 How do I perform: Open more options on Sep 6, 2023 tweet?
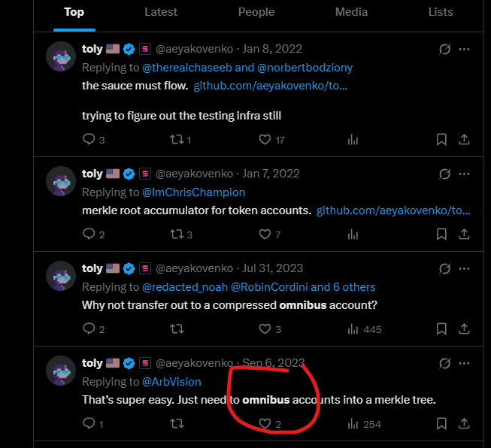click(x=464, y=363)
